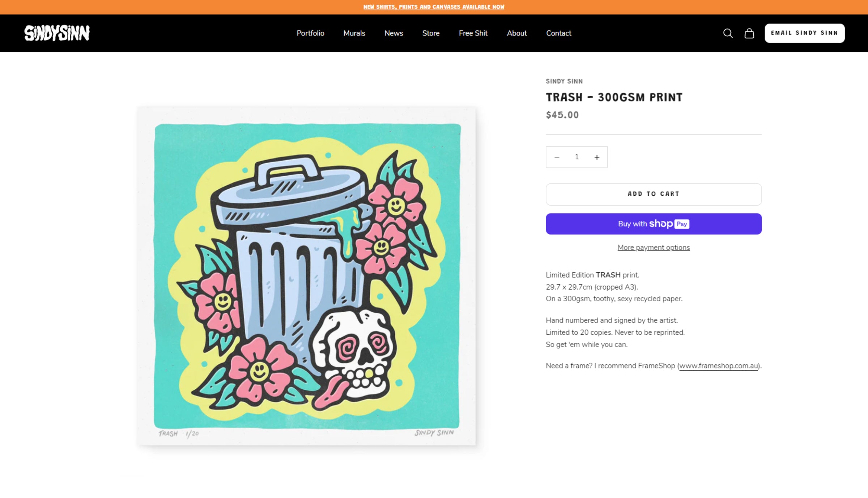The width and height of the screenshot is (868, 498).
Task: Enlarge the TRASH print product image
Action: coord(306,276)
